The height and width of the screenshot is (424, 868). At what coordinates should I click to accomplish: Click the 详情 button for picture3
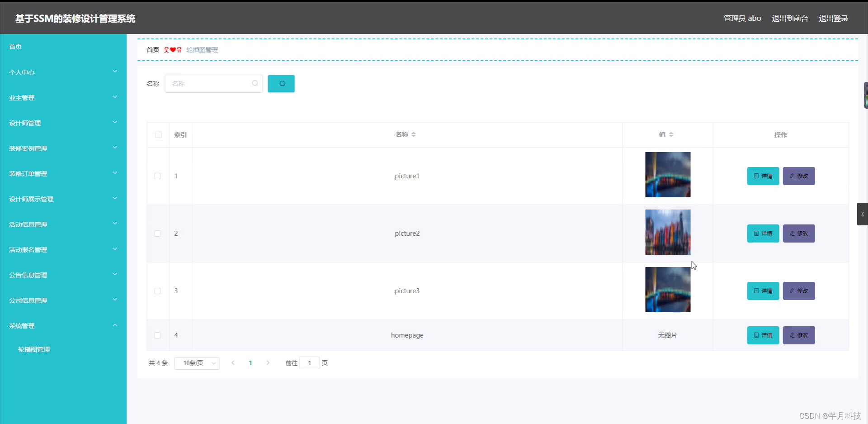[763, 291]
